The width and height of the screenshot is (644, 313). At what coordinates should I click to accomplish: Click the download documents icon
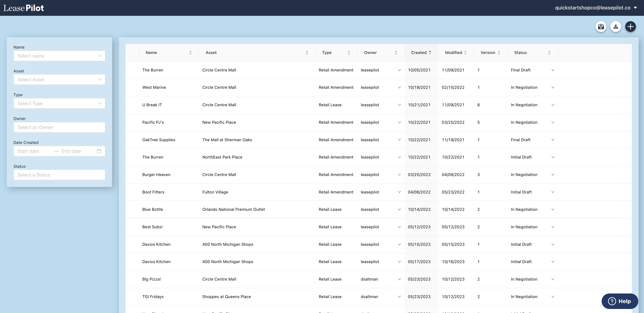(616, 27)
